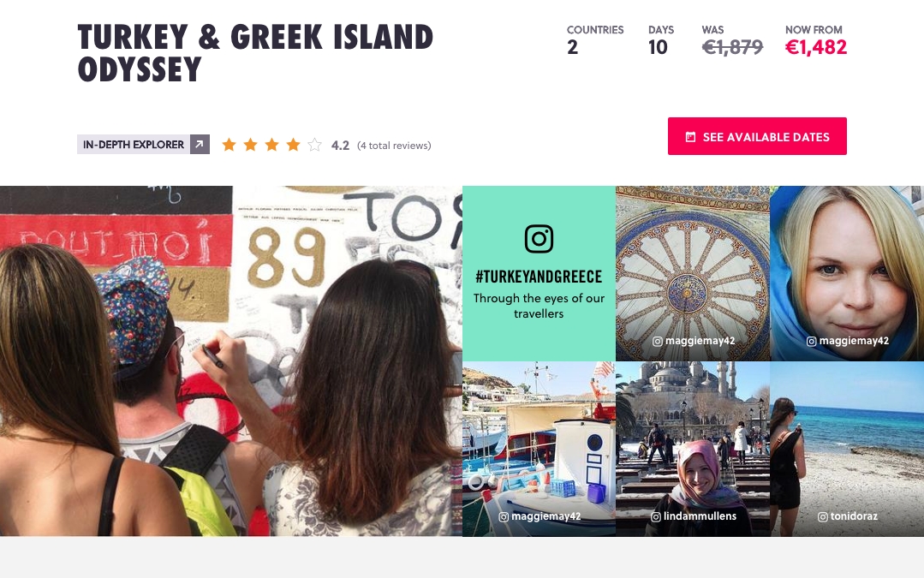The height and width of the screenshot is (578, 924).
Task: Open the large graffiti wall hero photo
Action: (x=231, y=361)
